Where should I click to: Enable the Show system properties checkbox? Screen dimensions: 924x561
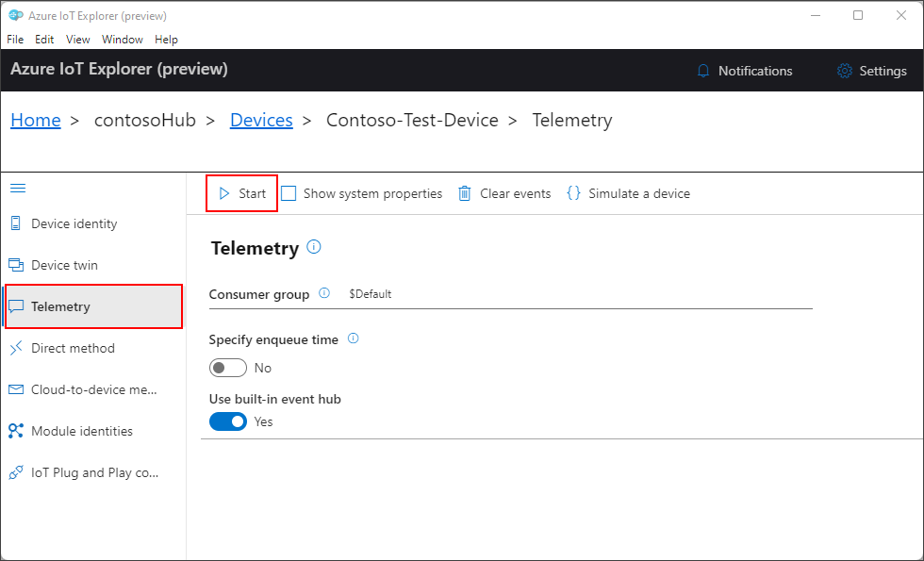tap(289, 193)
